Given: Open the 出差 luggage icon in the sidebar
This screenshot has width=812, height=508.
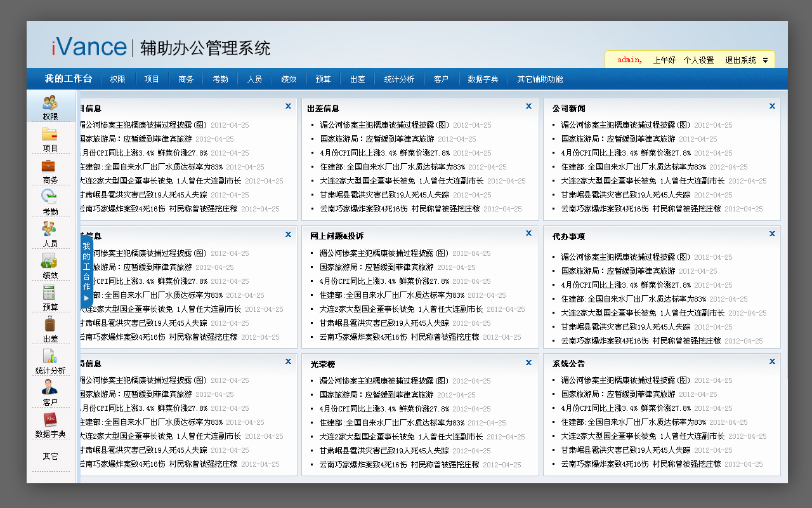Looking at the screenshot, I should pos(50,324).
